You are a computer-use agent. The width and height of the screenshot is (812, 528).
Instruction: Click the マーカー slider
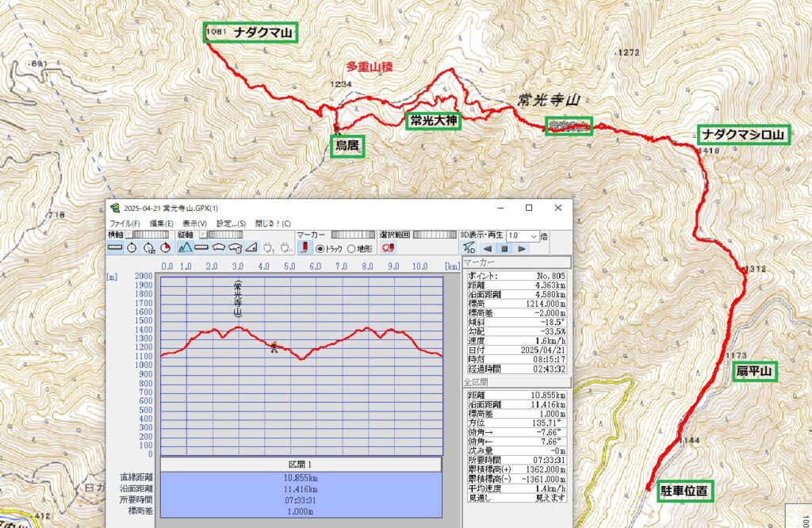(x=353, y=235)
